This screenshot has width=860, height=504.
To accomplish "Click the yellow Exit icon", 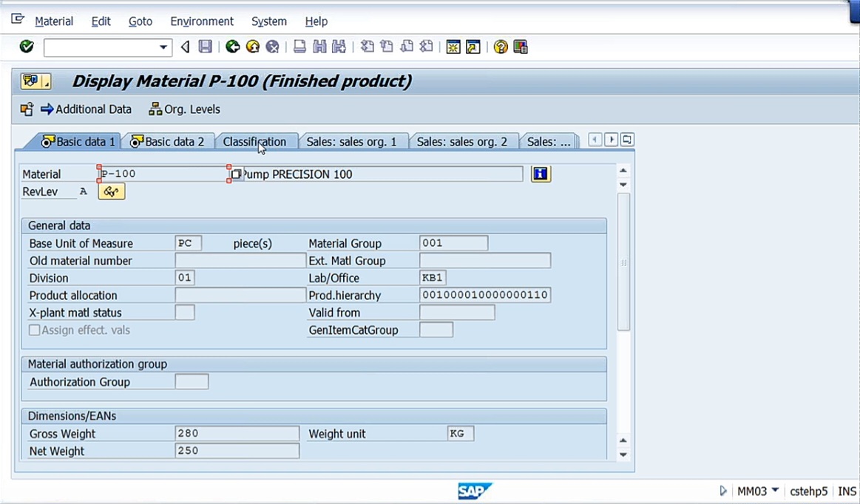I will [253, 47].
